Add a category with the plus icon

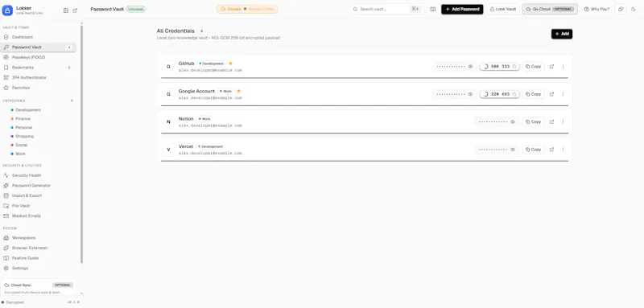(72, 101)
